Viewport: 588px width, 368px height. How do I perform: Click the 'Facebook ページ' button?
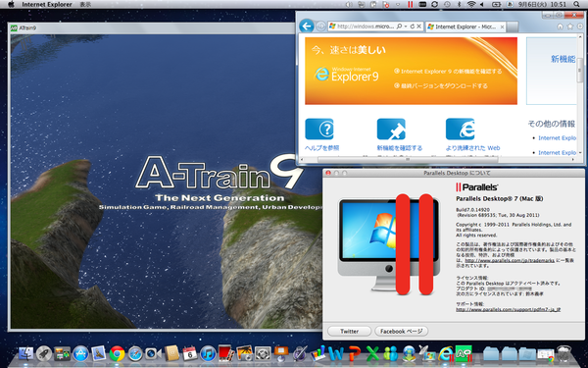(x=401, y=332)
